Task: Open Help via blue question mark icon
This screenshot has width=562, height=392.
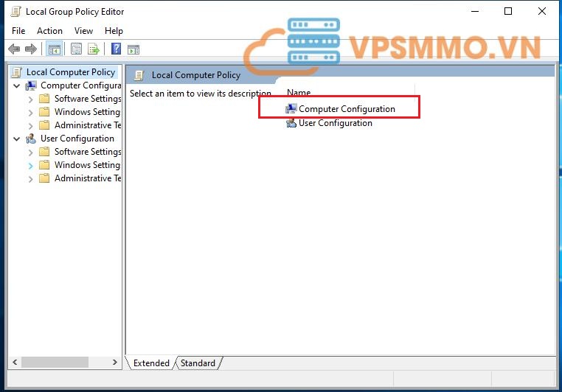Action: [x=116, y=49]
